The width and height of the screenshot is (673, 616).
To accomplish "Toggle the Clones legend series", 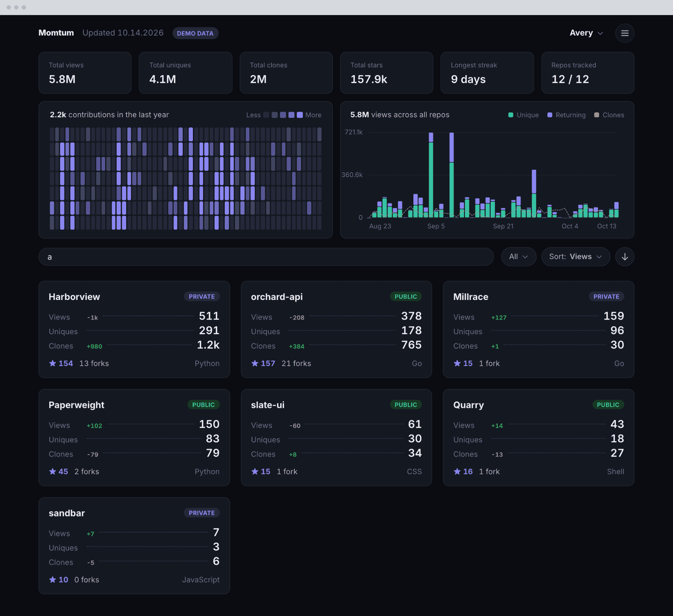I will pyautogui.click(x=609, y=115).
